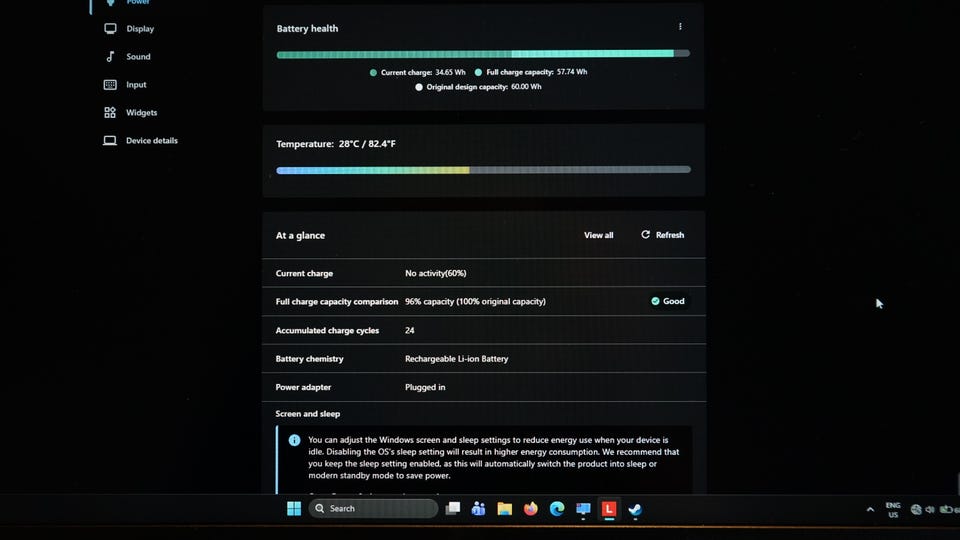This screenshot has width=960, height=540.
Task: Click the battery tray icon
Action: 947,509
